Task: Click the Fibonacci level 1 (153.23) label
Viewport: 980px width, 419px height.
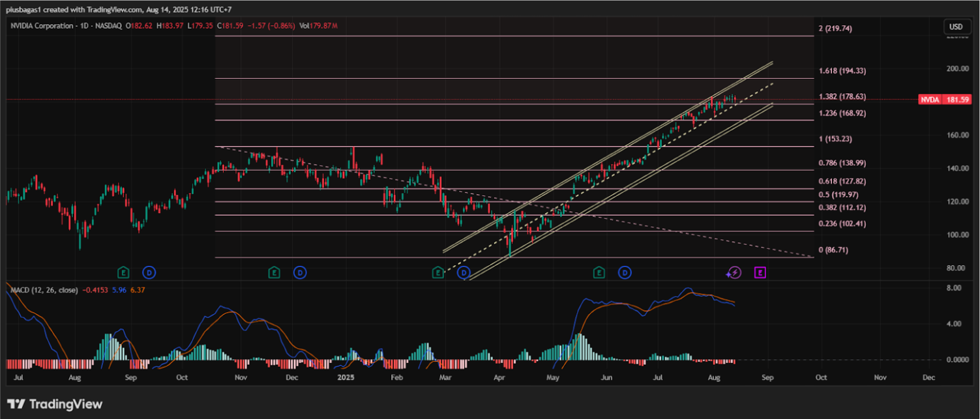Action: 835,139
